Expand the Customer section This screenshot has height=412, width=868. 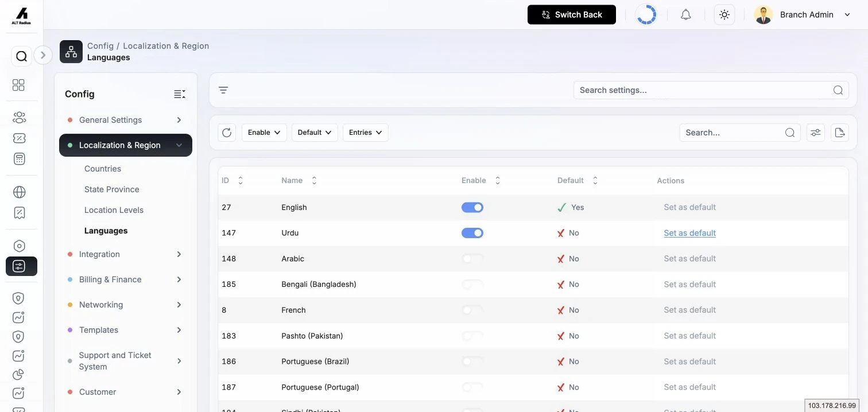[x=126, y=392]
